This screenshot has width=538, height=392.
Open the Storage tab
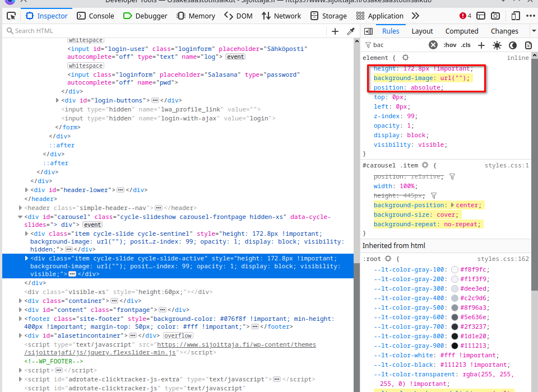click(x=328, y=16)
